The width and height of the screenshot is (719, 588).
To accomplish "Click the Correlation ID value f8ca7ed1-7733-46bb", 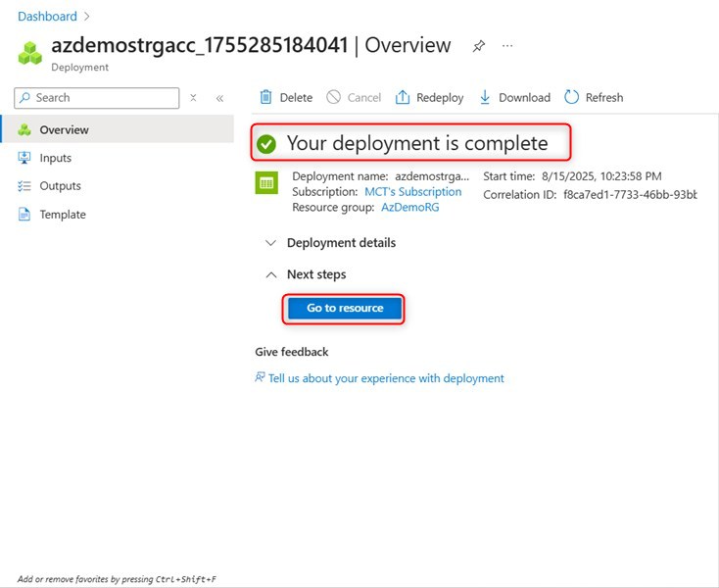I will 630,194.
